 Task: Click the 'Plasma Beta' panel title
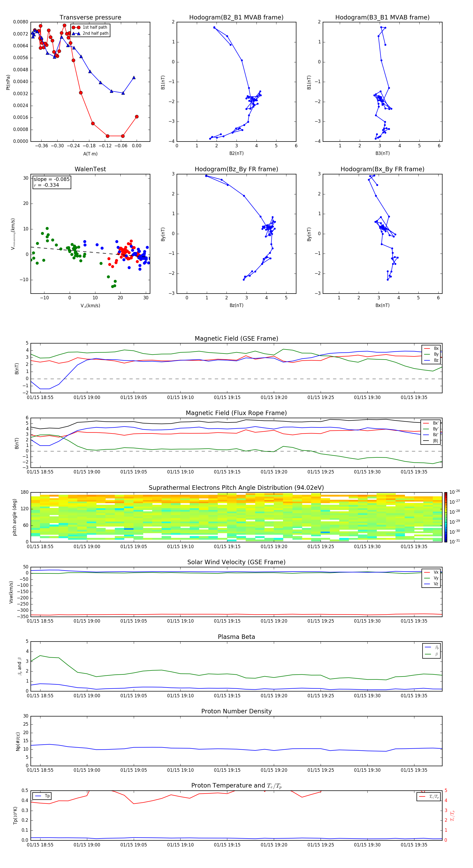point(236,637)
